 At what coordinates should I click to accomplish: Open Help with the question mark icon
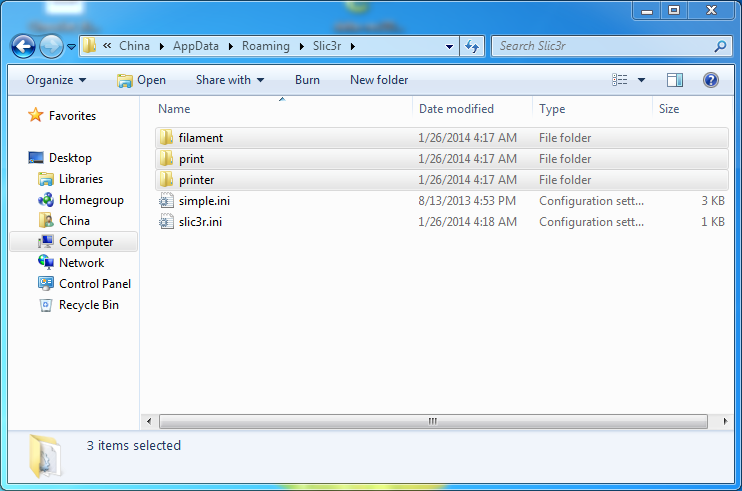pyautogui.click(x=711, y=80)
